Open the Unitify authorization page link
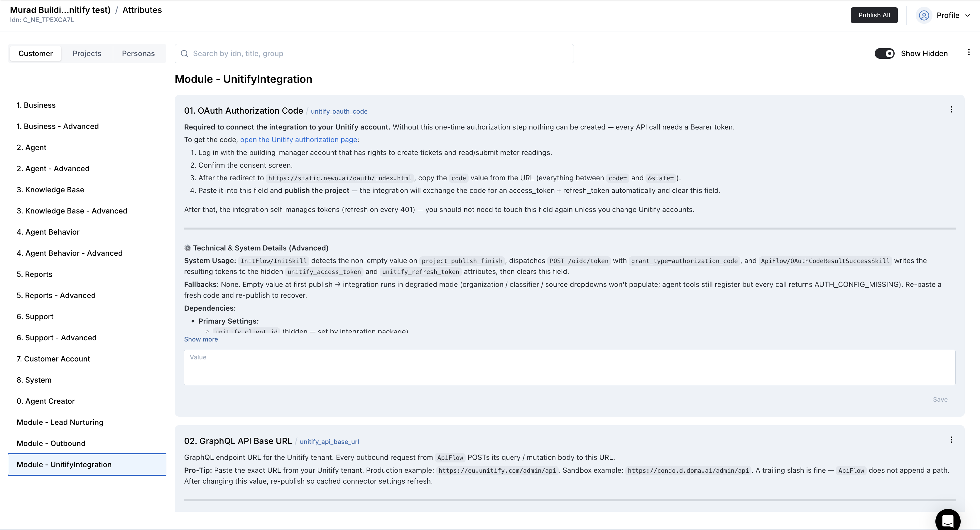Screen dimensions: 980x530 [298, 140]
